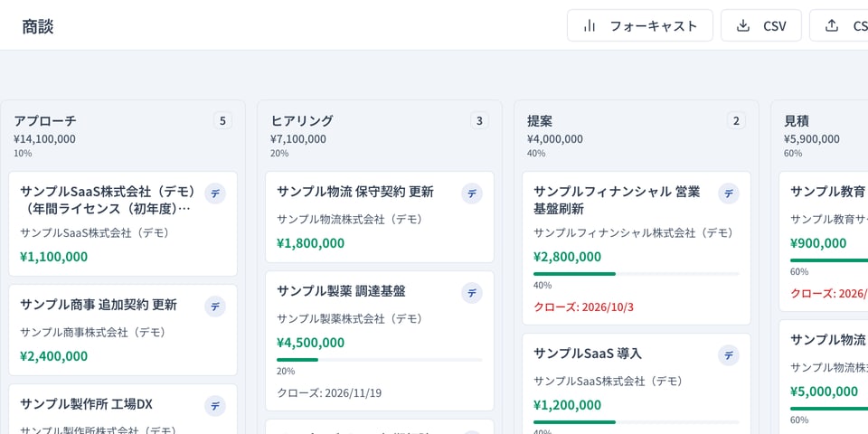
Task: Click the デ avatar on サンプルSaaS株式会社 年間ライセンス card
Action: (215, 193)
